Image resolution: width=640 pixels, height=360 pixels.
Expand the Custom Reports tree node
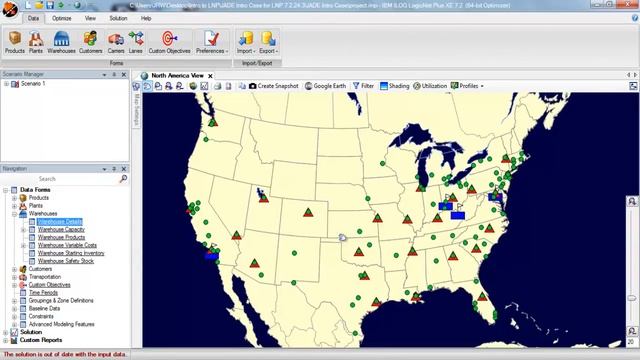point(6,340)
